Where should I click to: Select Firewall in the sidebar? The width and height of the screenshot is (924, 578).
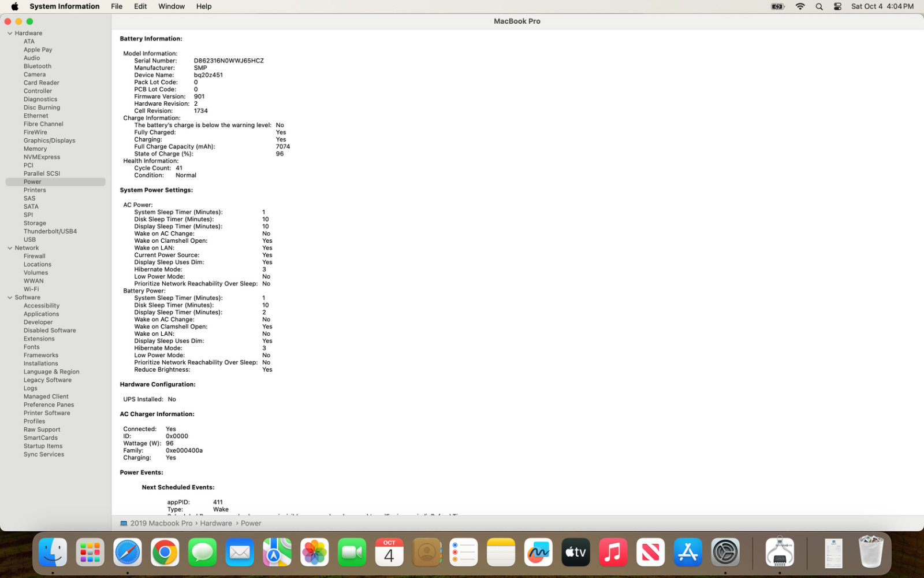pyautogui.click(x=35, y=257)
